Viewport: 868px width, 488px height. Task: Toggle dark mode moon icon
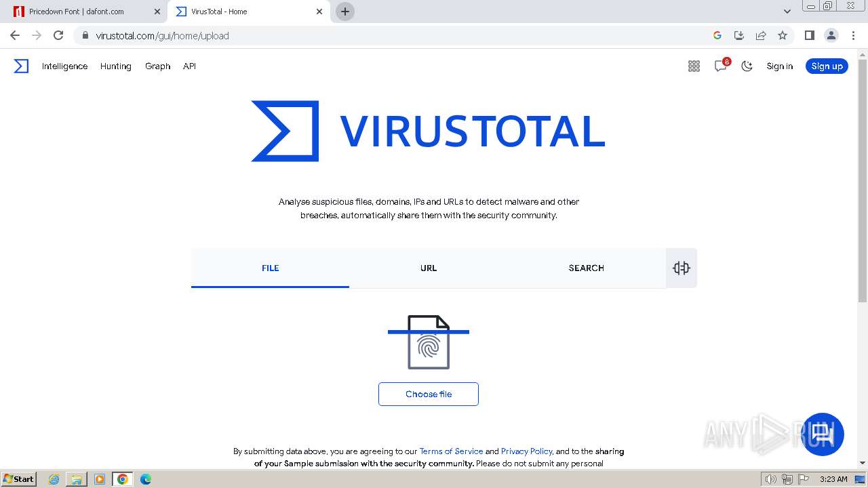coord(747,66)
